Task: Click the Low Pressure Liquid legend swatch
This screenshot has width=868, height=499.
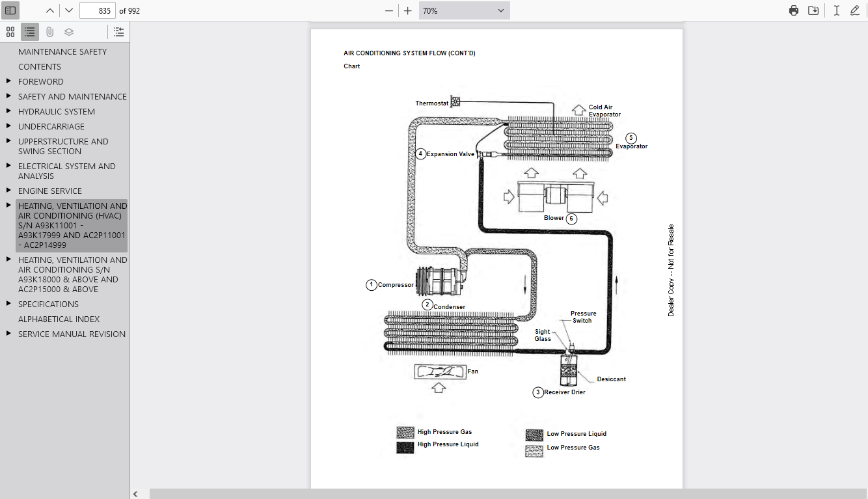Action: 534,435
